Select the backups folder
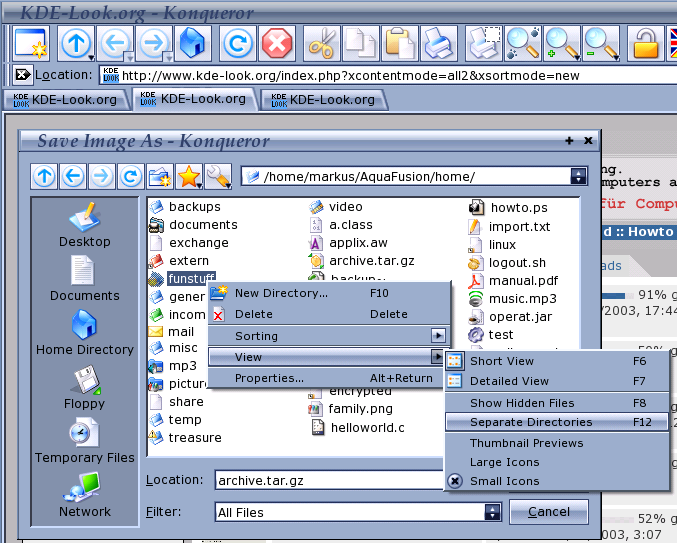The image size is (677, 543). [185, 207]
